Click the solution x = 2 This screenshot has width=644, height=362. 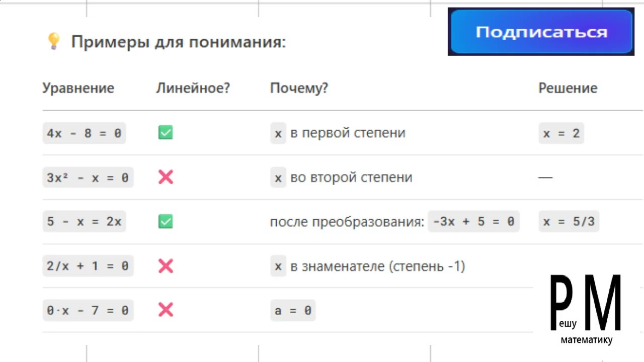point(561,133)
